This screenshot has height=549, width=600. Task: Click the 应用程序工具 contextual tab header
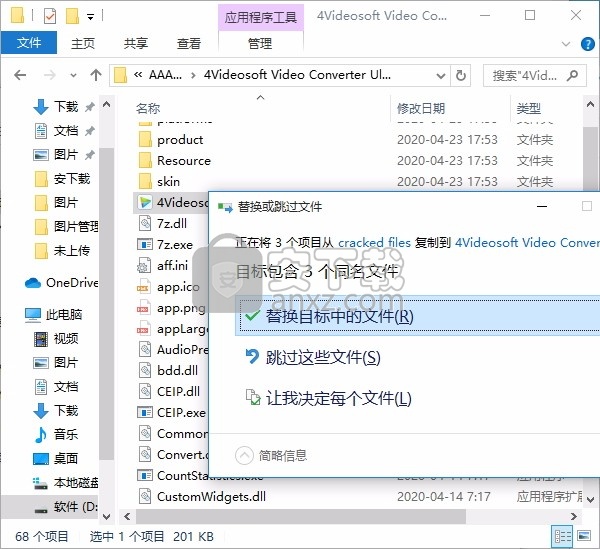[x=261, y=17]
